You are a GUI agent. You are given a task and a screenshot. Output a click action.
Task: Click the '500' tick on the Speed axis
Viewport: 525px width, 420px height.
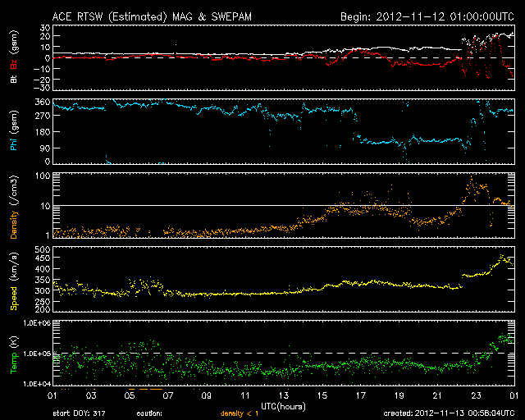tap(43, 249)
